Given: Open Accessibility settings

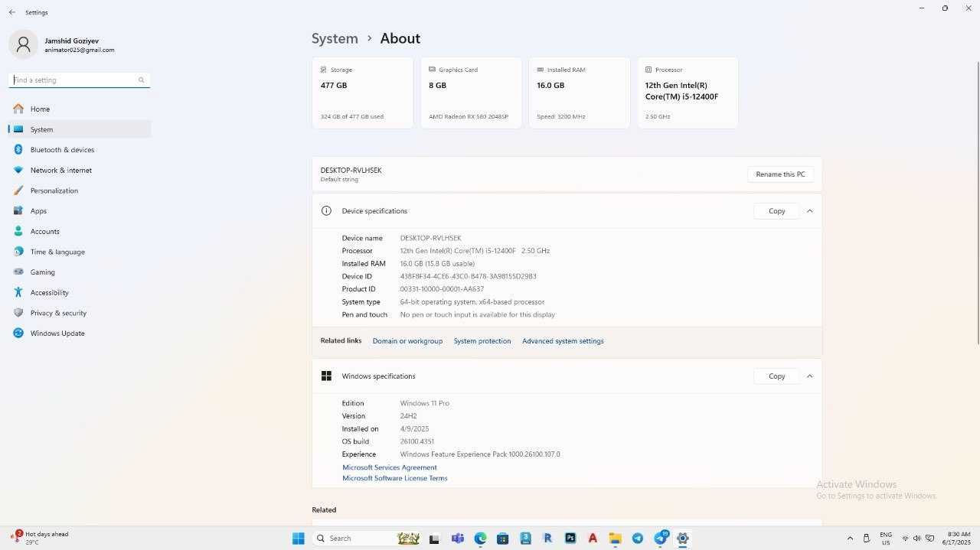Looking at the screenshot, I should [80, 292].
